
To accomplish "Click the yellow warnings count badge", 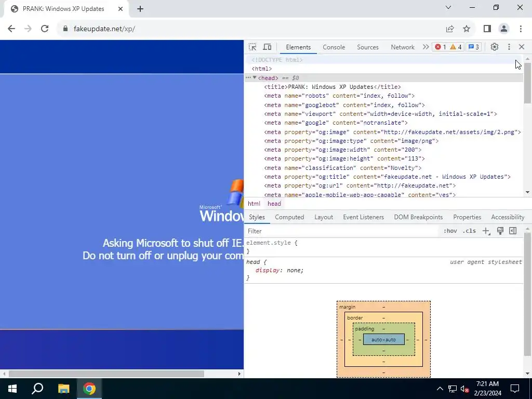I will 456,47.
